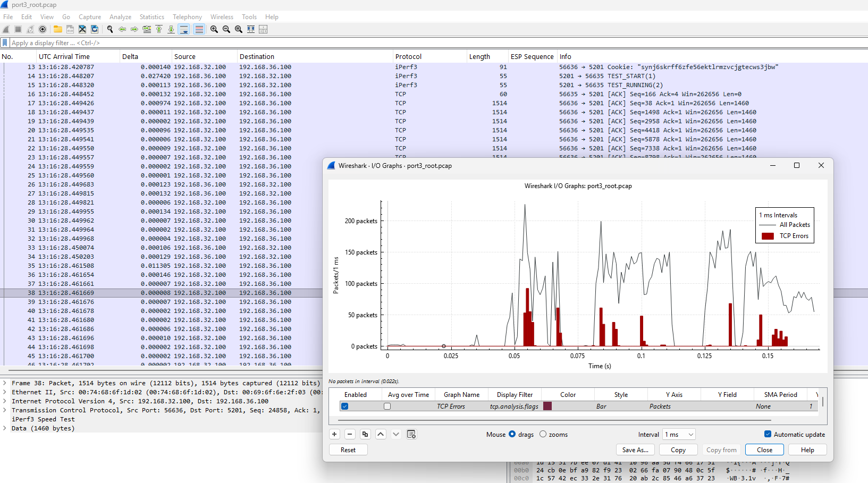The image size is (868, 483).
Task: Go back in packet history arrow
Action: click(122, 29)
